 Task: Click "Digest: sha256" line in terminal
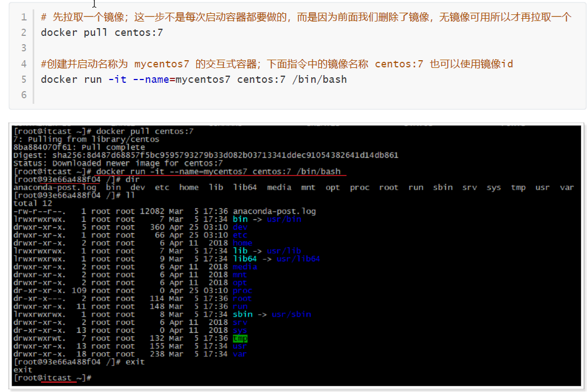(x=206, y=155)
